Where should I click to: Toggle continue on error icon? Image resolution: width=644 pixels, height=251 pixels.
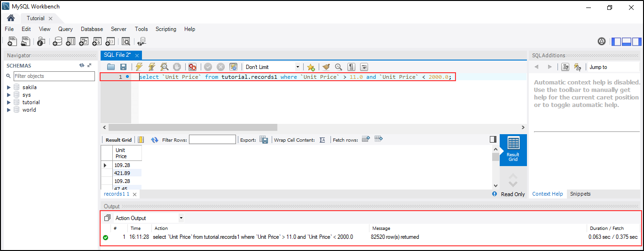pyautogui.click(x=192, y=67)
